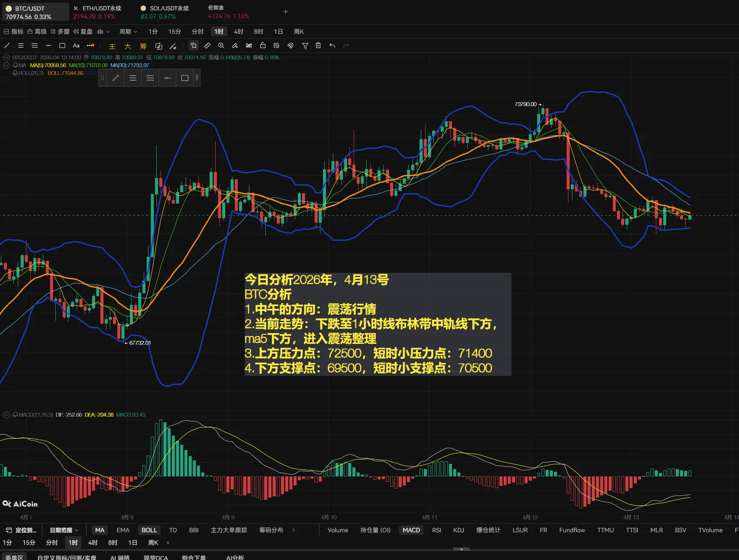Click the yellow BTC analysis text note
This screenshot has height=560, width=739.
click(x=378, y=324)
